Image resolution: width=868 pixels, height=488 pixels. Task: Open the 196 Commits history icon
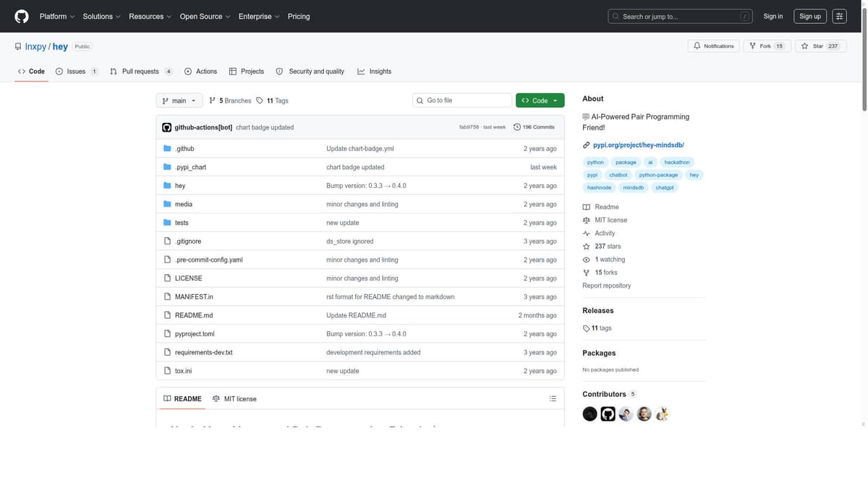tap(517, 127)
